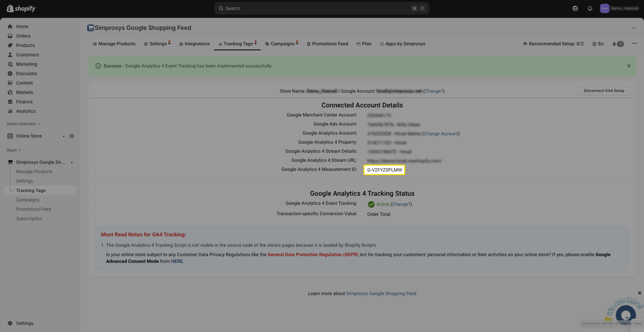Viewport: 644px width, 332px height.
Task: Open Home in the sidebar
Action: 22,27
